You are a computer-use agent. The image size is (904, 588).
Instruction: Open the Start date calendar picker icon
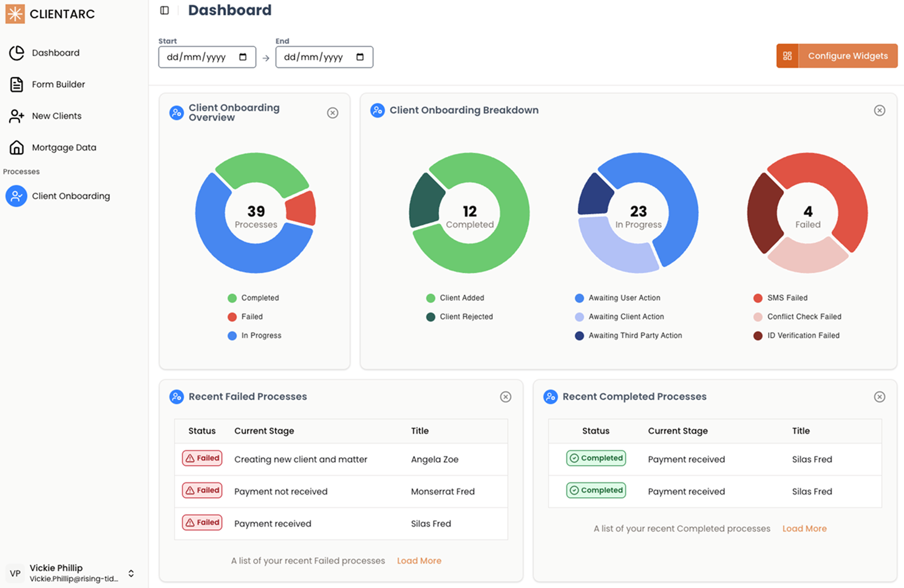click(x=243, y=57)
